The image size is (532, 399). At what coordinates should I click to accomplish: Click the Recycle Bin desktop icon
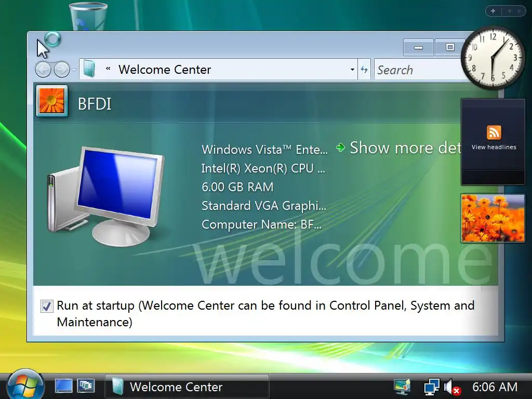[88, 16]
